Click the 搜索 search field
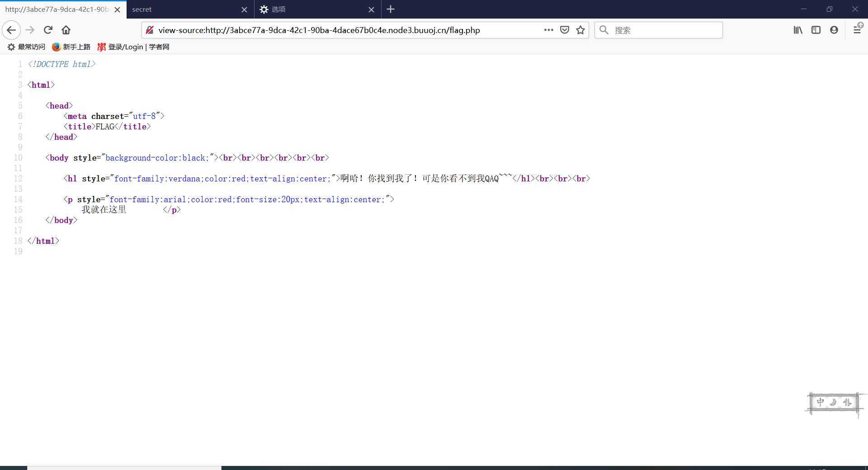 point(665,30)
